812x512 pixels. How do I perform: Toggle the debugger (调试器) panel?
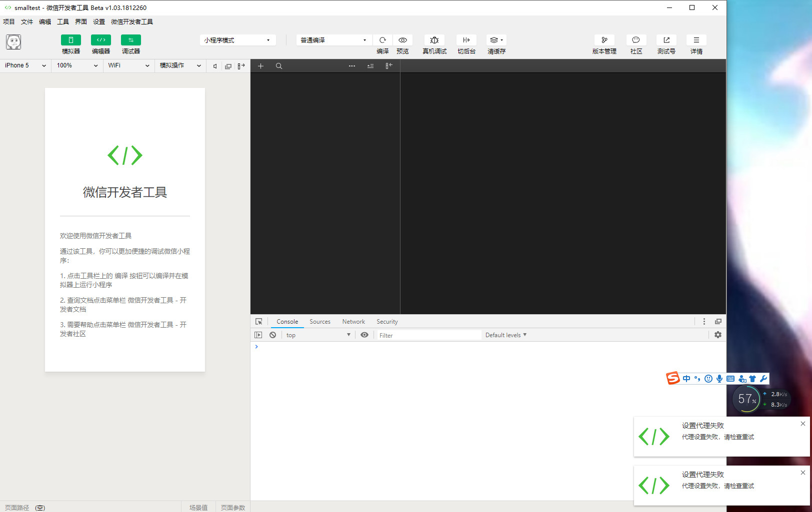click(131, 40)
